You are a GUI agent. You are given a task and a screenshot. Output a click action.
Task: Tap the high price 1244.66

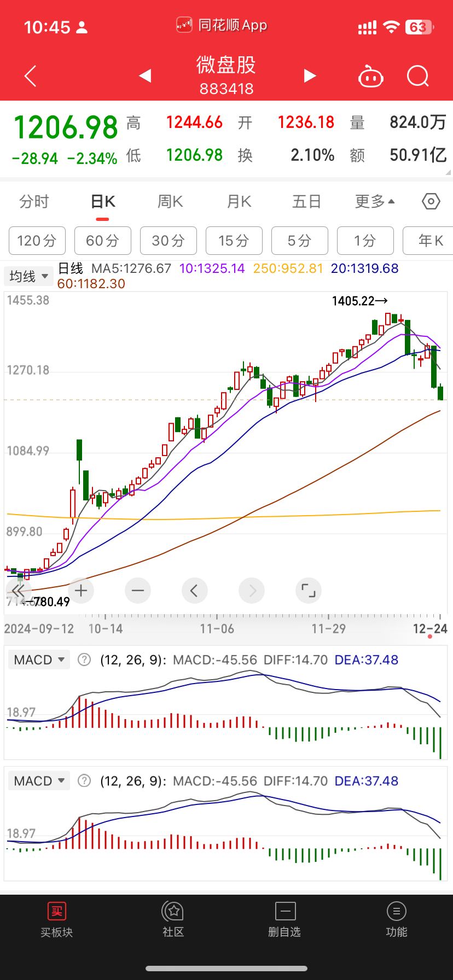coord(194,122)
